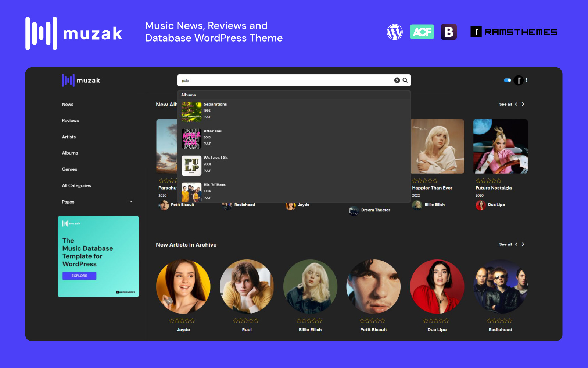Go to next New Artists slide
Screen dimensions: 588x368
[523, 244]
